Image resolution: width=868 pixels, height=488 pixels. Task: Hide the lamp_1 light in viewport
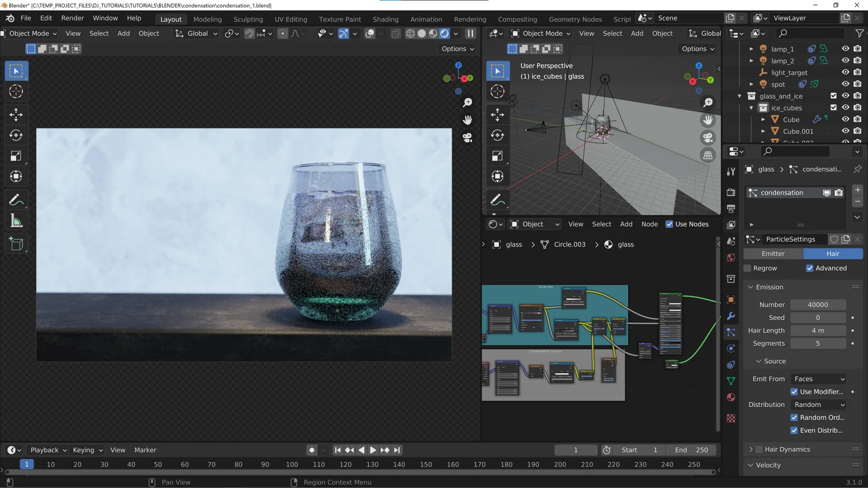click(x=845, y=49)
